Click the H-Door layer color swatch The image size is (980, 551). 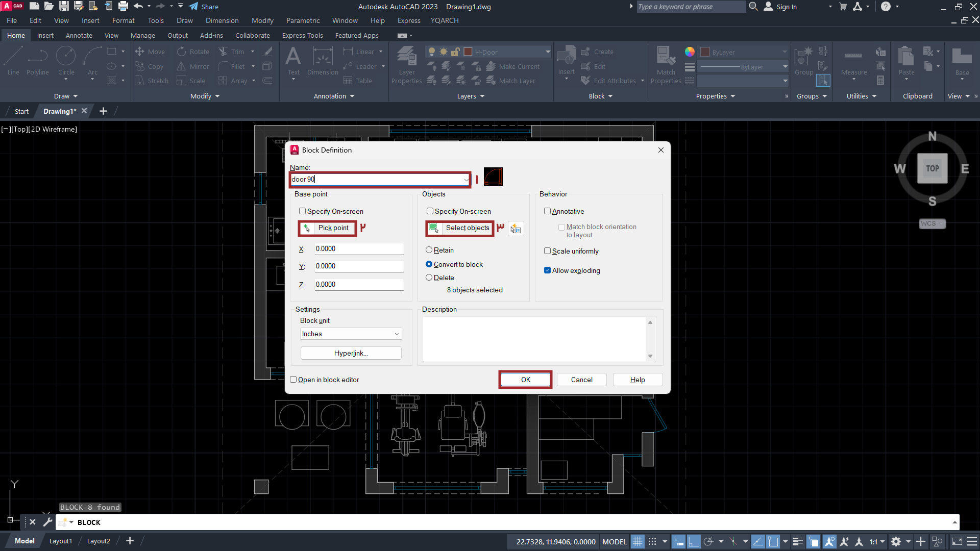coord(468,52)
